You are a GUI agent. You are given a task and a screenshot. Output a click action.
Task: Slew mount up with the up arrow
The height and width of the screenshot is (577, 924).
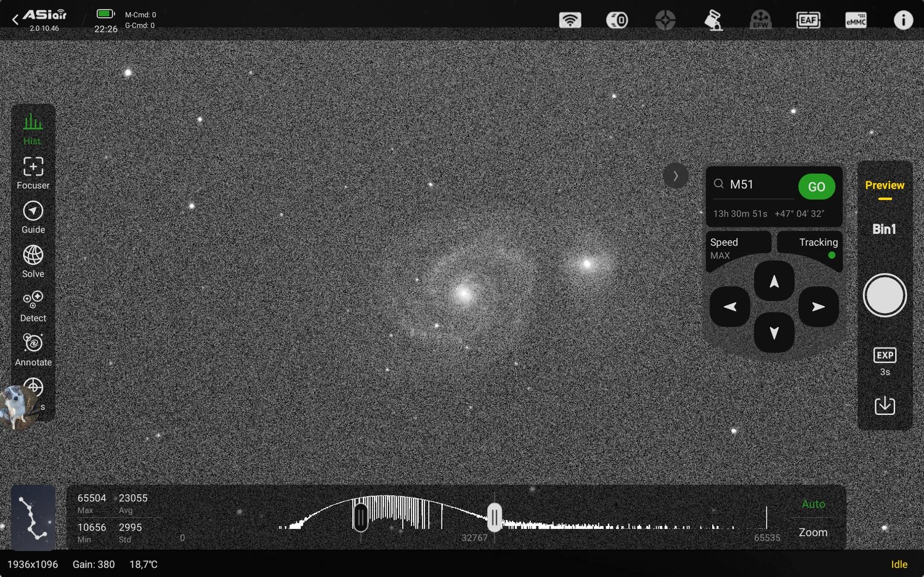point(774,281)
